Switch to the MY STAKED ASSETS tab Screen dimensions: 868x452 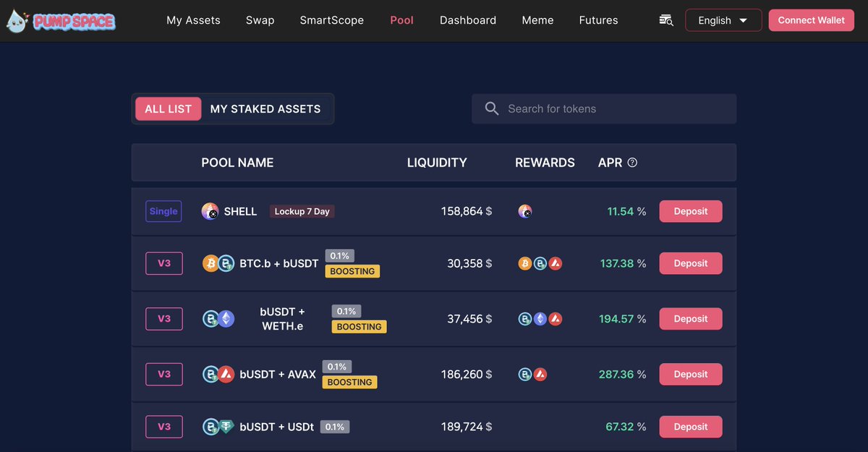(265, 109)
